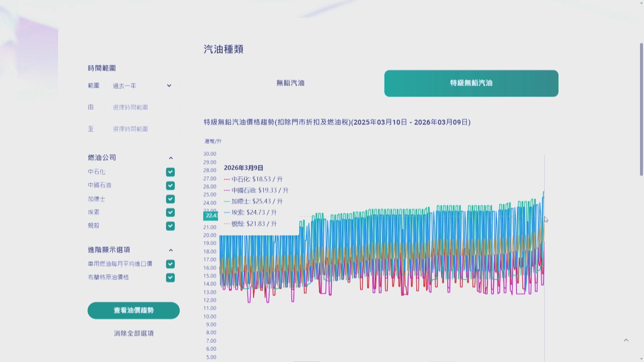
Task: Disable the 車用燃油每月平均進口價 overlay option
Action: pyautogui.click(x=170, y=264)
